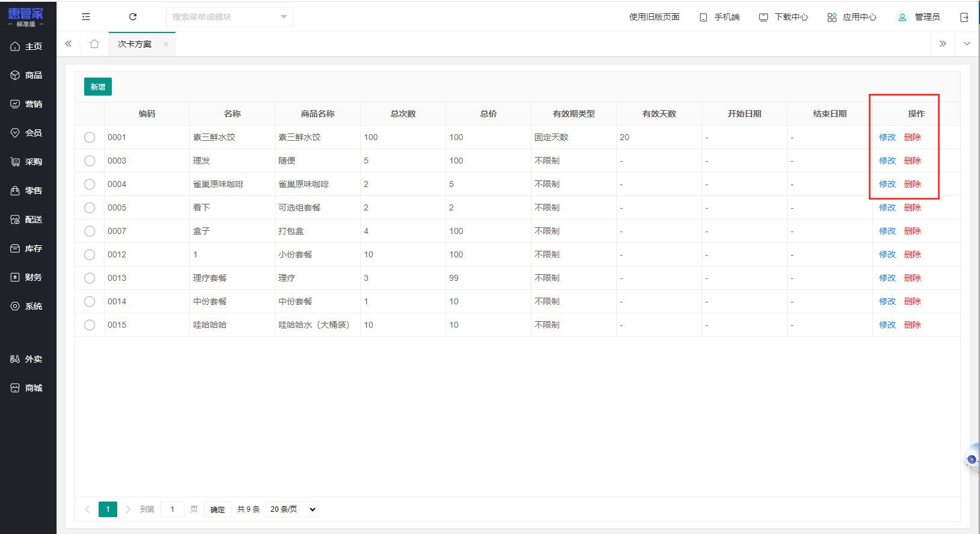980x534 pixels.
Task: Select radio button for row 0015
Action: point(90,325)
